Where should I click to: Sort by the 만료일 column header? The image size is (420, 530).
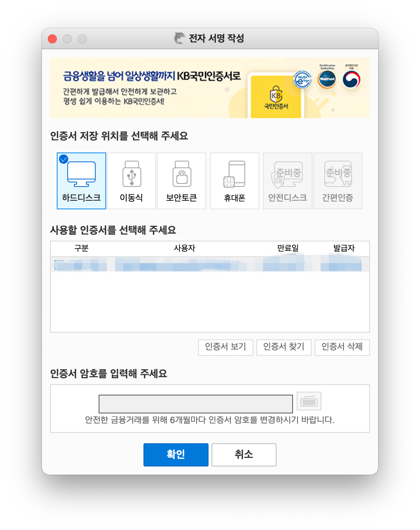point(288,248)
